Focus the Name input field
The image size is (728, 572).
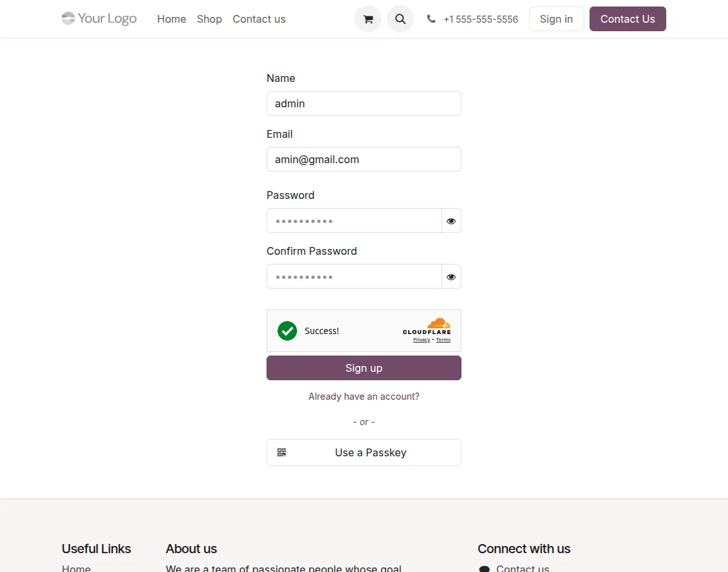point(364,103)
